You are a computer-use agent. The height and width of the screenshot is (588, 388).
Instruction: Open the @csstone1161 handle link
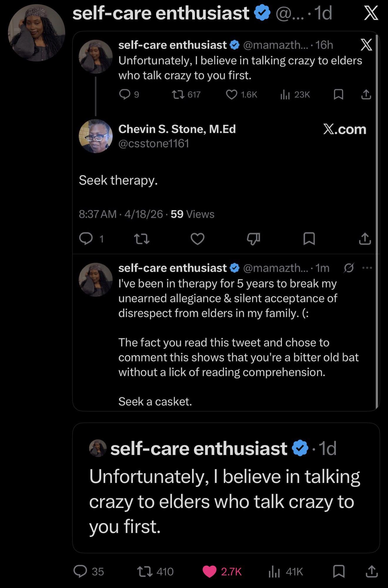[x=153, y=144]
